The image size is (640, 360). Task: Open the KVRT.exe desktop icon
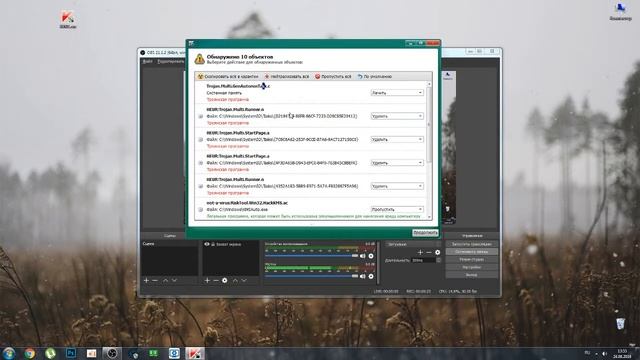(x=68, y=20)
